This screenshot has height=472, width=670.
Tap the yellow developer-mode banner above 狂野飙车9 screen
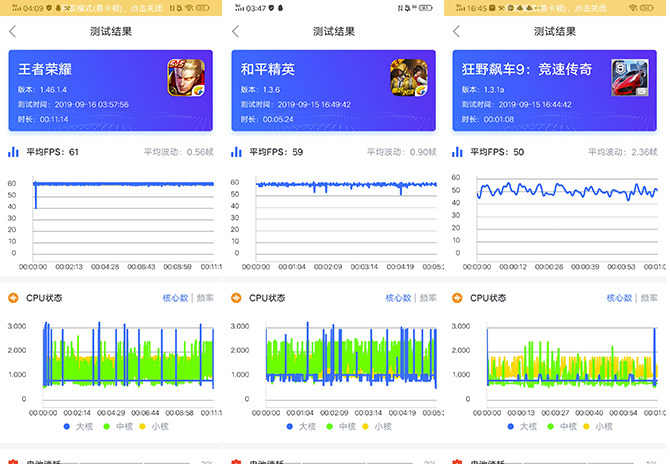tap(555, 8)
